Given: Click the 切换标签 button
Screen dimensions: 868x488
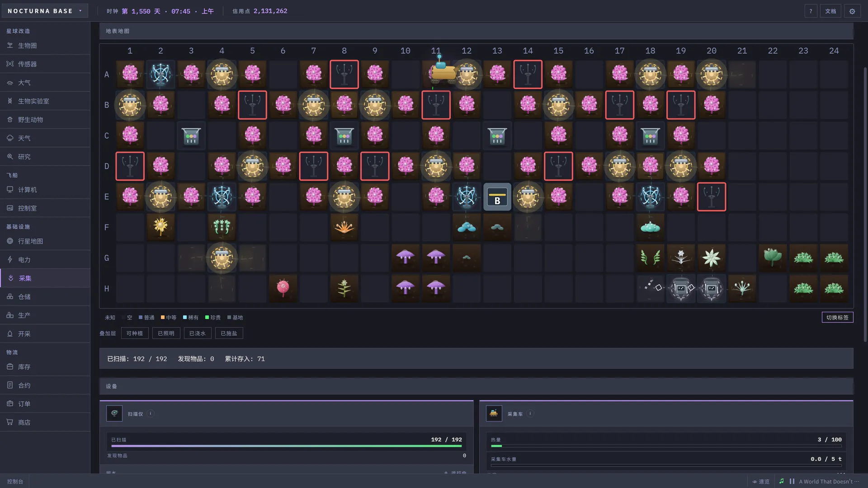Looking at the screenshot, I should (x=837, y=317).
